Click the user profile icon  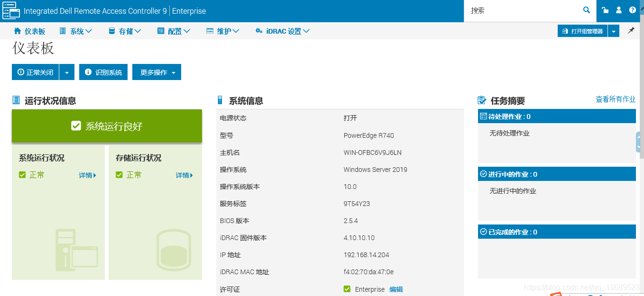click(618, 9)
